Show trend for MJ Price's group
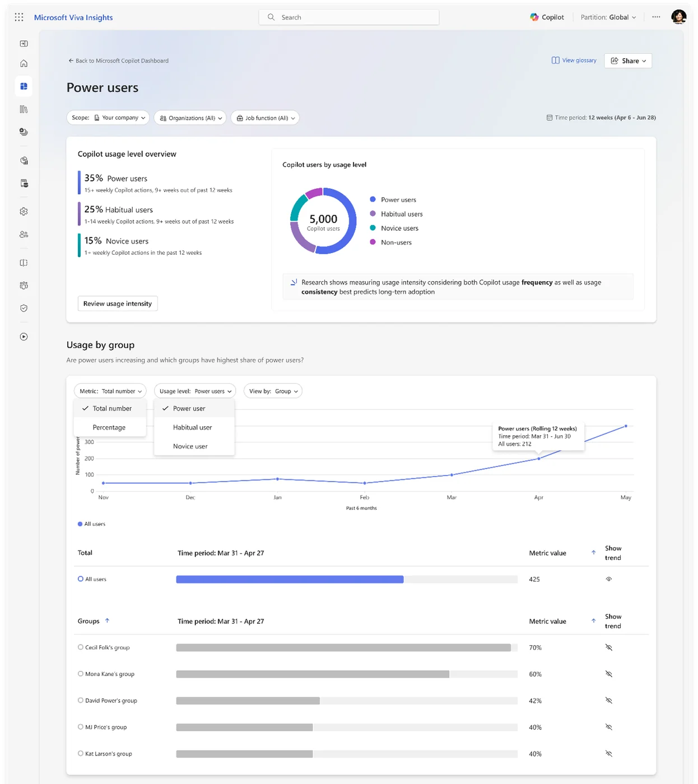698x784 pixels. (x=609, y=727)
